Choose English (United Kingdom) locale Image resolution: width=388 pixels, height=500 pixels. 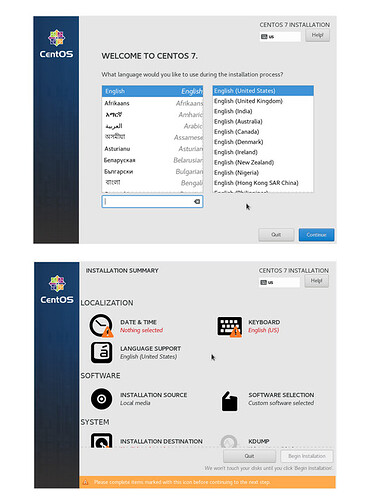pyautogui.click(x=263, y=101)
